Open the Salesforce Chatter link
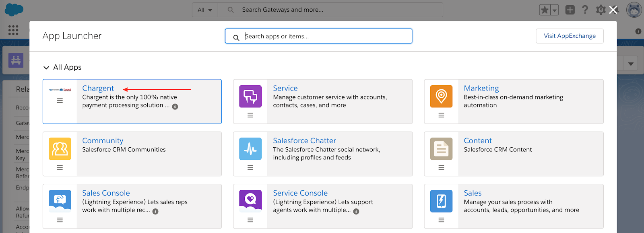 [x=304, y=140]
